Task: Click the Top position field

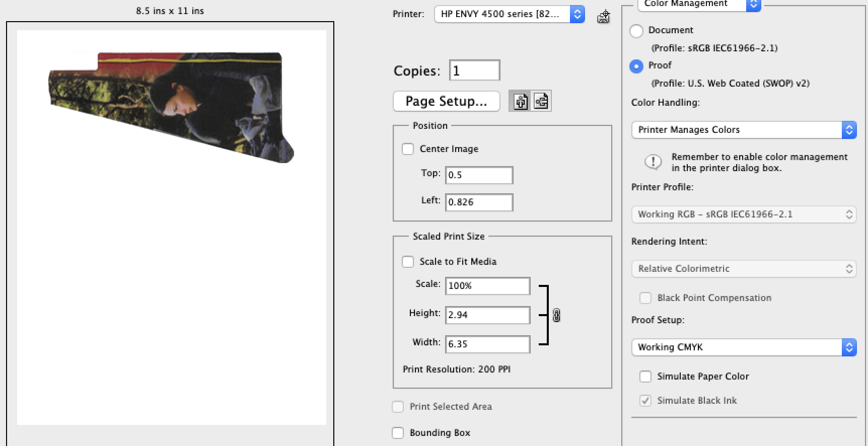Action: tap(479, 175)
